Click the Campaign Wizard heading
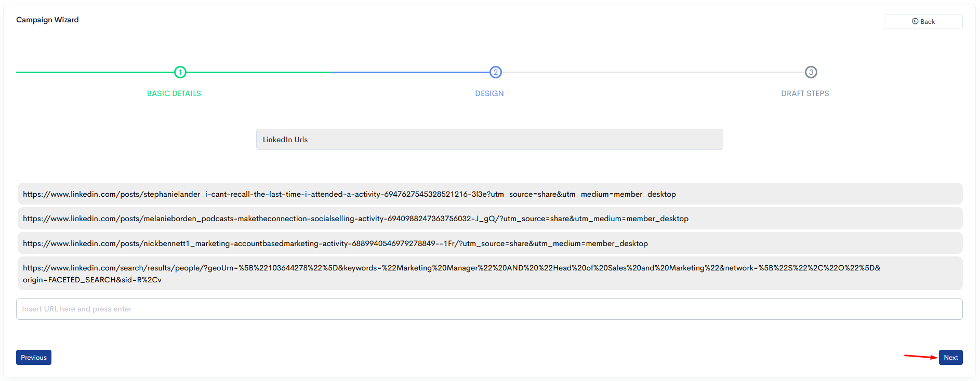The image size is (980, 381). point(47,20)
